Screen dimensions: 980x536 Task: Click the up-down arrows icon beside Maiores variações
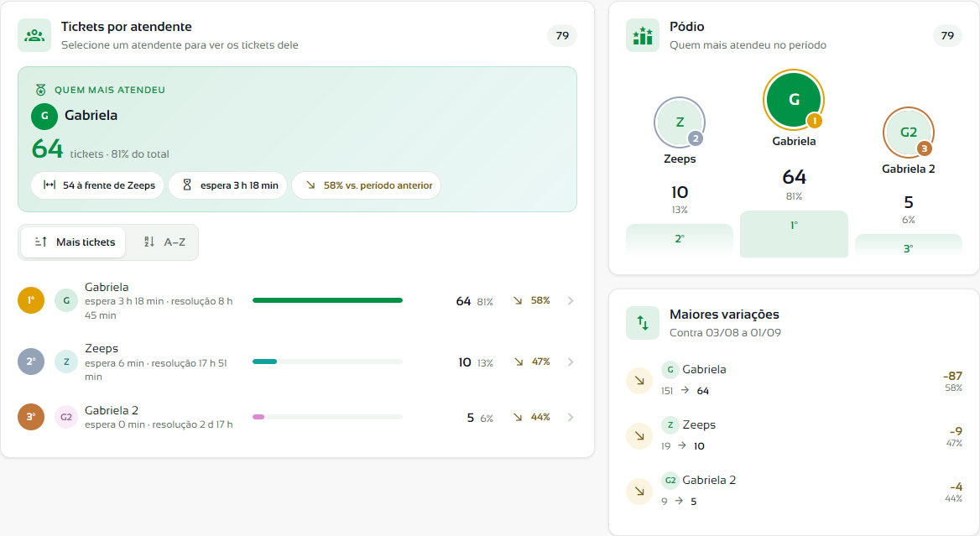tap(643, 323)
